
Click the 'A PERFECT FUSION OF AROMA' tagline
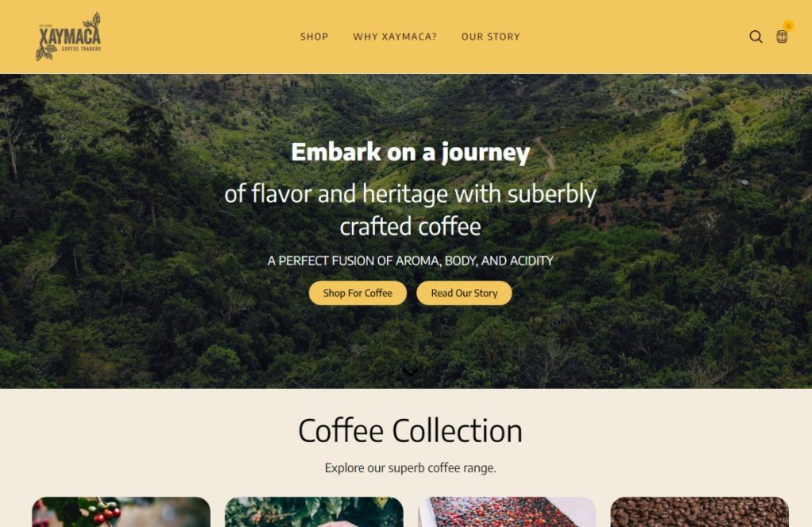point(410,260)
